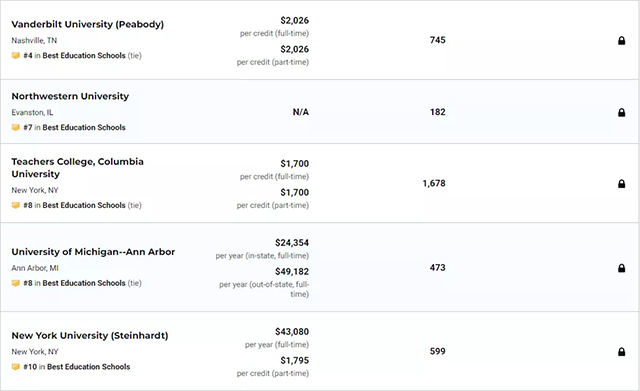Click lock icon for Teachers College row
The image size is (640, 391).
coord(621,184)
